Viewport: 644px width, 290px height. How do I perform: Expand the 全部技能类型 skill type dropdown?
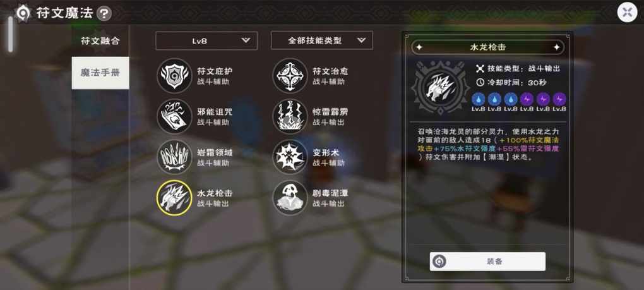click(322, 40)
